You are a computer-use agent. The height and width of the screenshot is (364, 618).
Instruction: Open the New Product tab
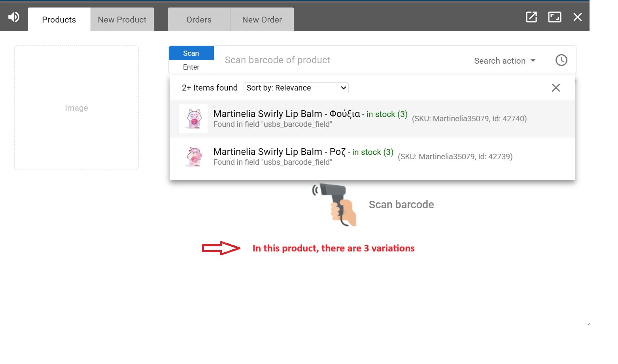click(122, 20)
